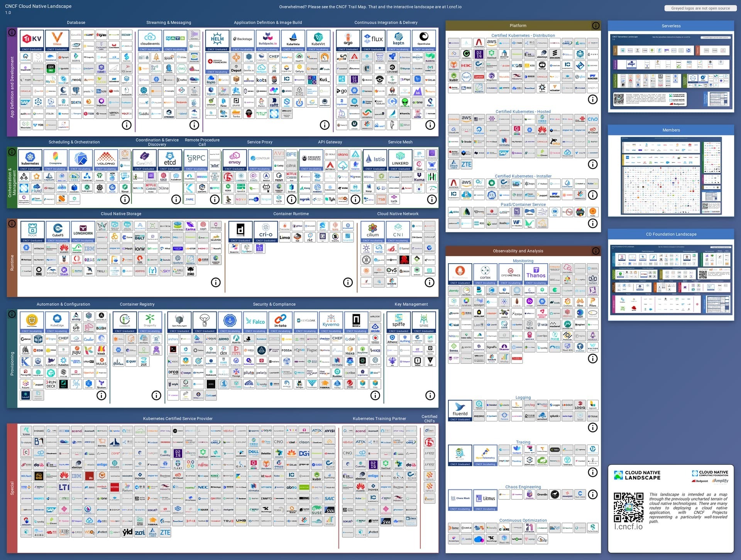Image resolution: width=741 pixels, height=560 pixels.
Task: Open the KubeEdge project card
Action: 57,322
